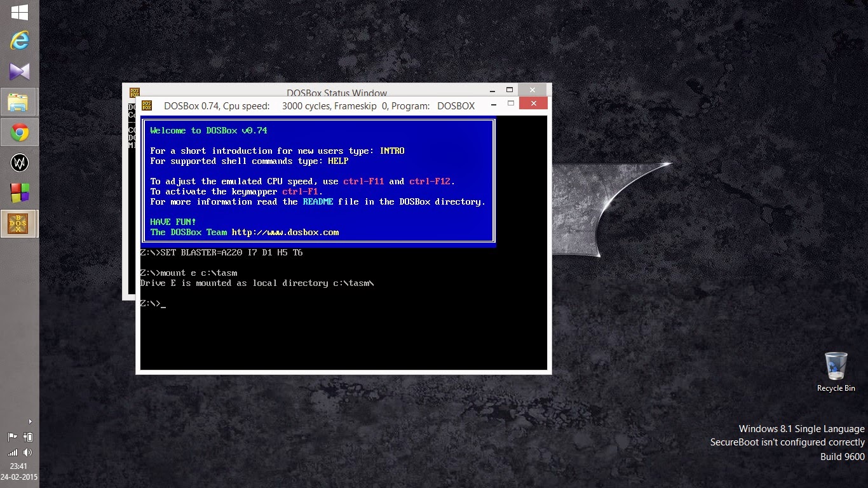Click the volume speaker tray icon
Viewport: 868px width, 488px height.
(x=27, y=452)
